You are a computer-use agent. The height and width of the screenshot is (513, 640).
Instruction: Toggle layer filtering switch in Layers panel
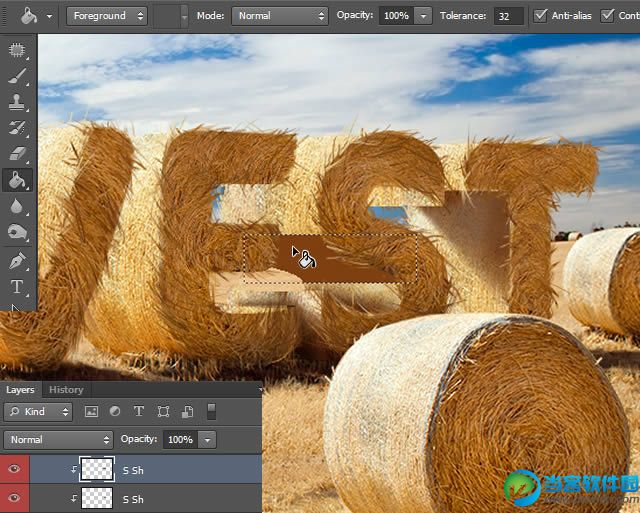pos(211,411)
